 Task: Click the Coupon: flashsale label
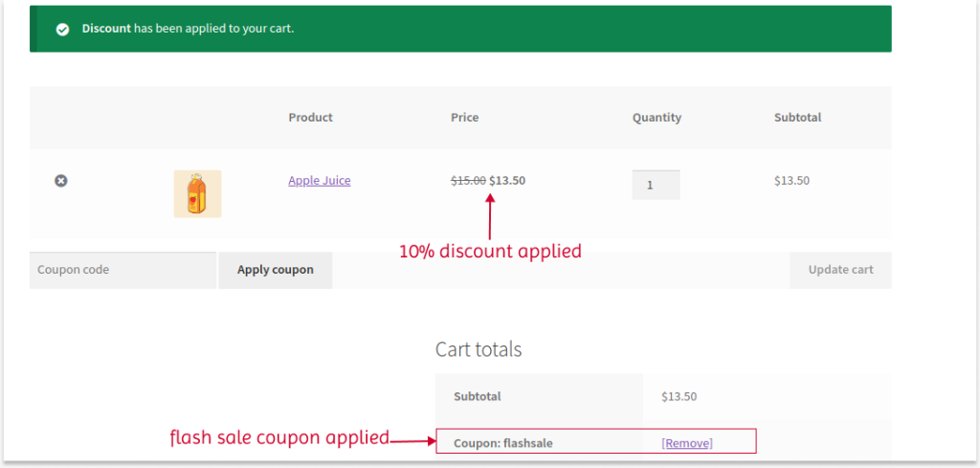click(503, 444)
